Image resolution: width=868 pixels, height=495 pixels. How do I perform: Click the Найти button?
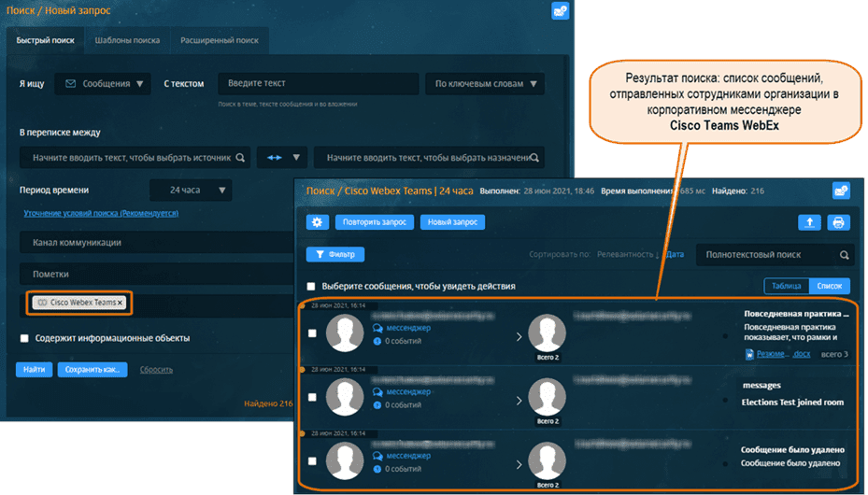click(x=34, y=370)
